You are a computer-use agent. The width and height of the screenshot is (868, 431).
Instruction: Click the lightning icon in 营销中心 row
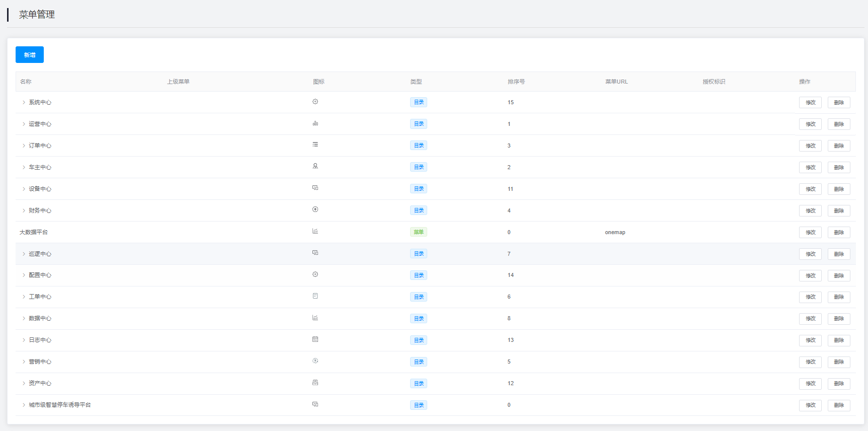[315, 361]
